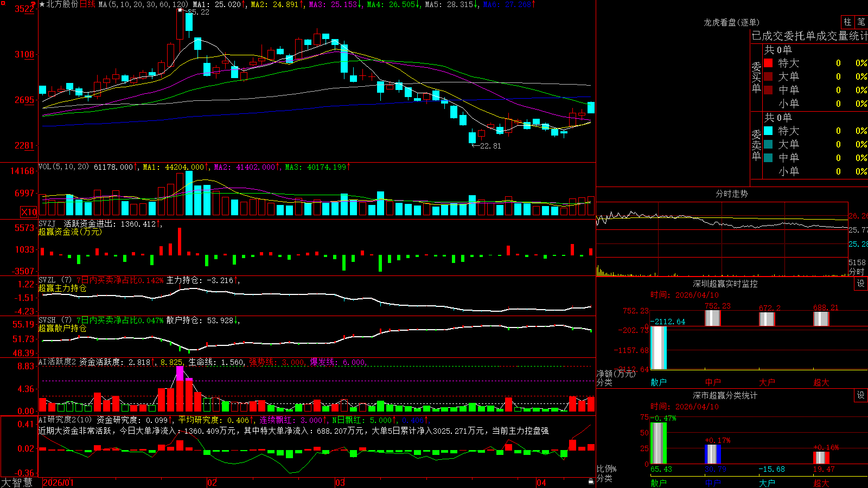
Task: Click the dark red 中单 swatch under 委买单
Action: coord(768,90)
